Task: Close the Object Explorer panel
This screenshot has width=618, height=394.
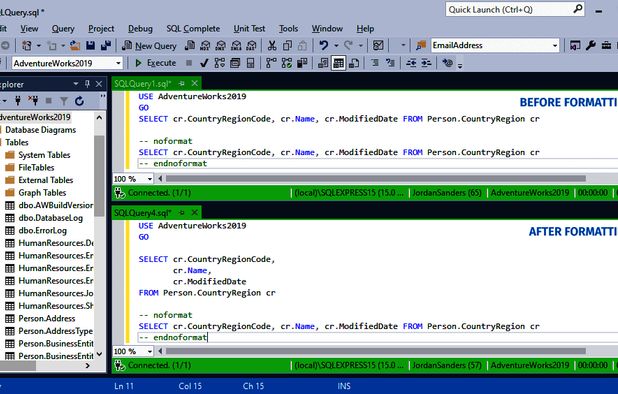Action: 99,84
